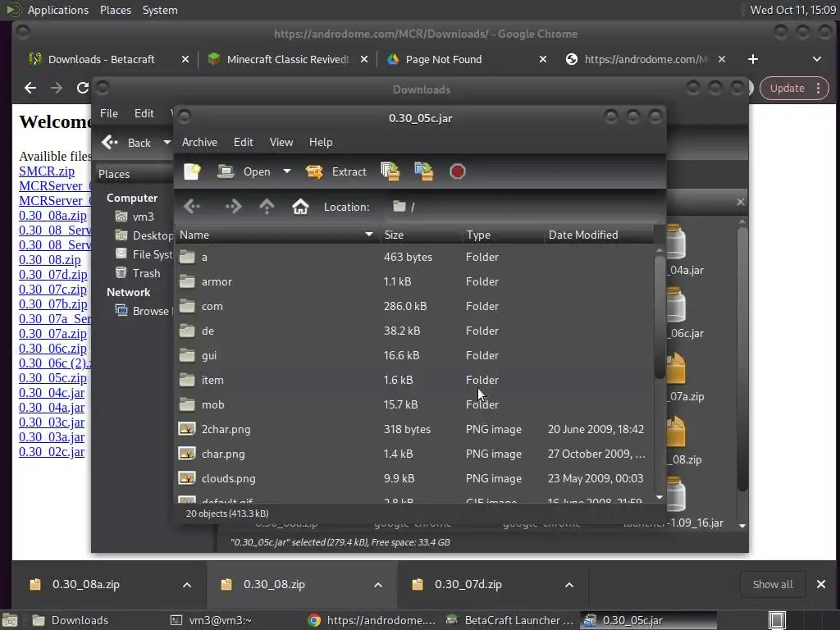Viewport: 840px width, 630px height.
Task: Add a folder to archive icon
Action: tap(424, 171)
